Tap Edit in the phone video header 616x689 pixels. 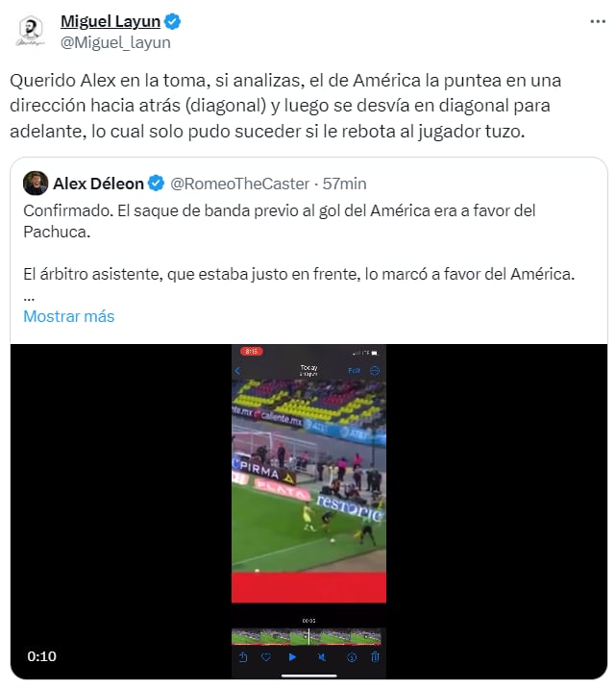355,370
